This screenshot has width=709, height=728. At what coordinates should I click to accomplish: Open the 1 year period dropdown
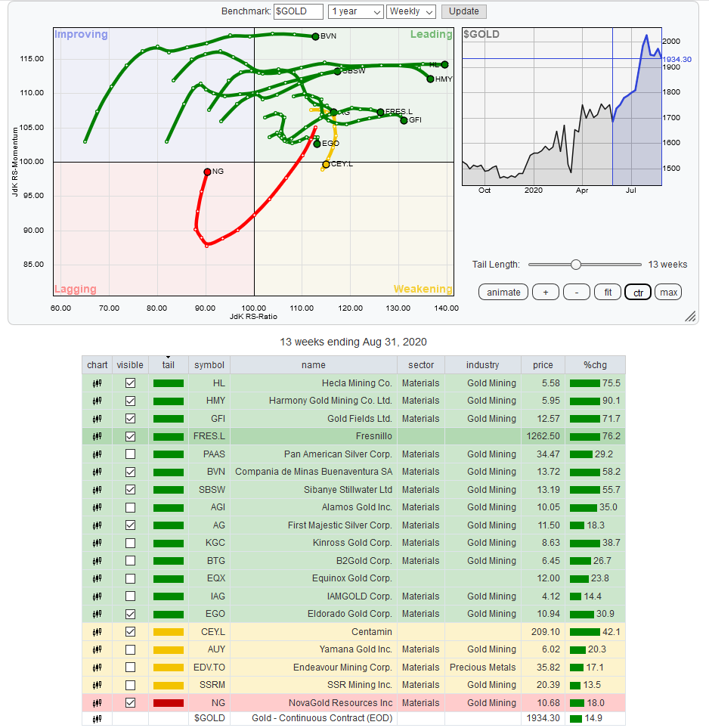point(356,11)
